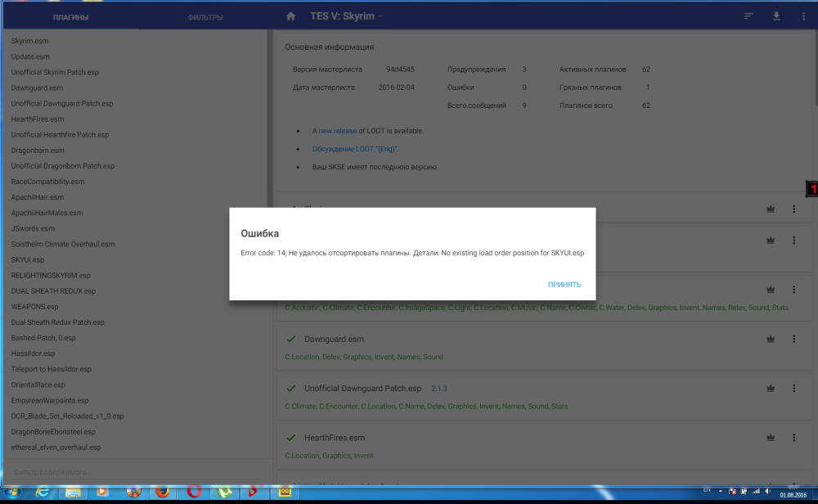The height and width of the screenshot is (504, 818).
Task: Select ApachiiHair.esm in sidebar
Action: [x=38, y=197]
